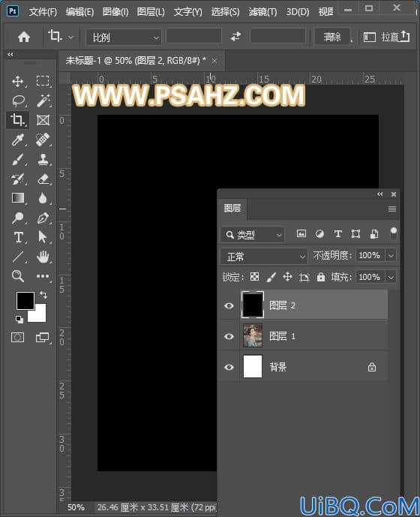420x517 pixels.
Task: Toggle type layer filter
Action: click(x=337, y=234)
